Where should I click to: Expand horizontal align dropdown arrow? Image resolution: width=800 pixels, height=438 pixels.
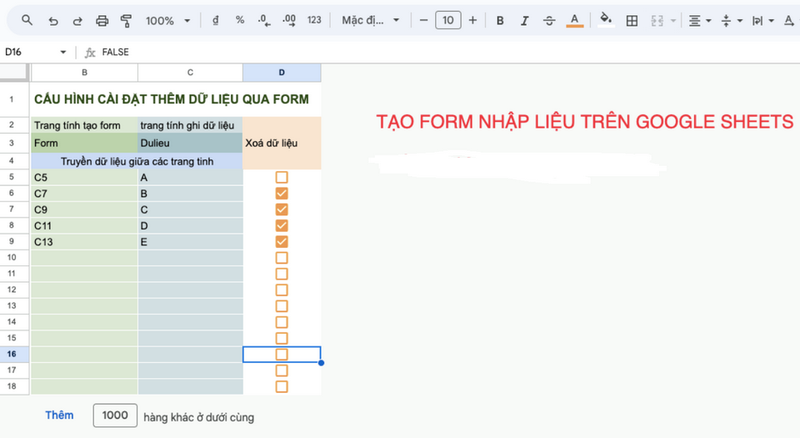coord(708,21)
